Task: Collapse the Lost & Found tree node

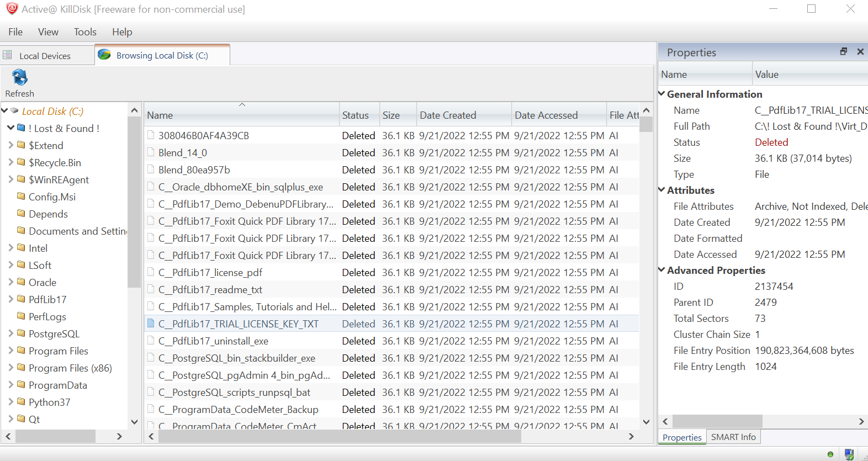Action: click(10, 128)
